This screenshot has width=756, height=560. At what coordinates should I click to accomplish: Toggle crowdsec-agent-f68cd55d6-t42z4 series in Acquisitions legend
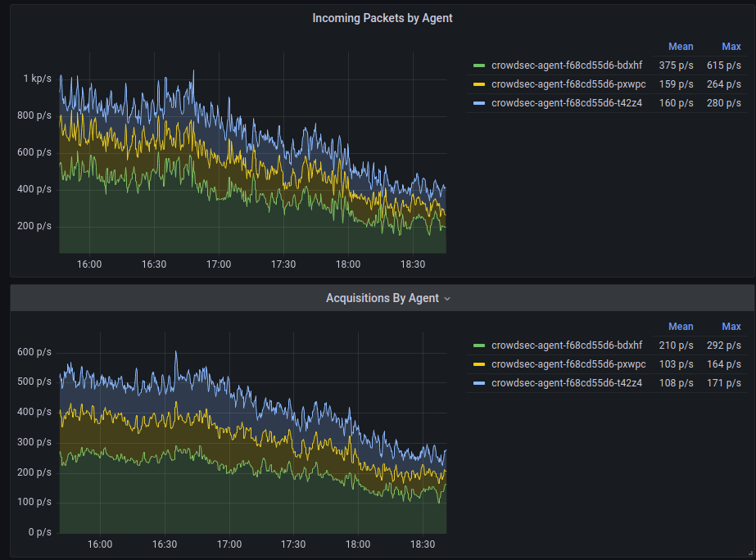tap(567, 383)
